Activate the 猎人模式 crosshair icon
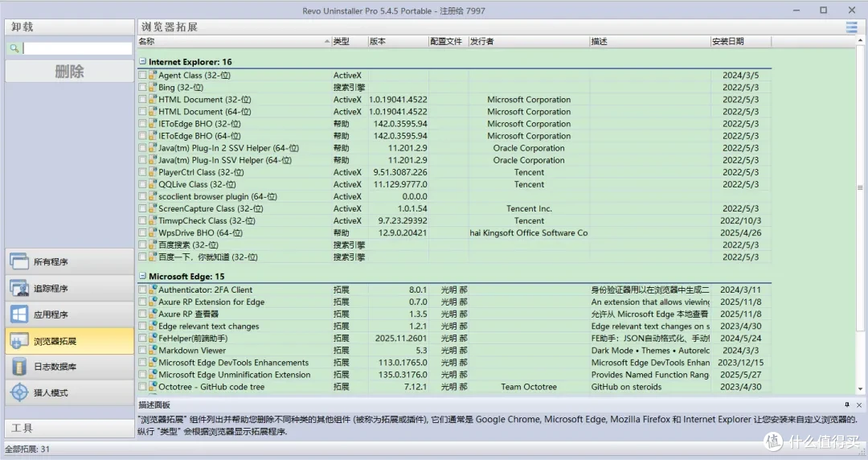The height and width of the screenshot is (460, 868). point(19,392)
